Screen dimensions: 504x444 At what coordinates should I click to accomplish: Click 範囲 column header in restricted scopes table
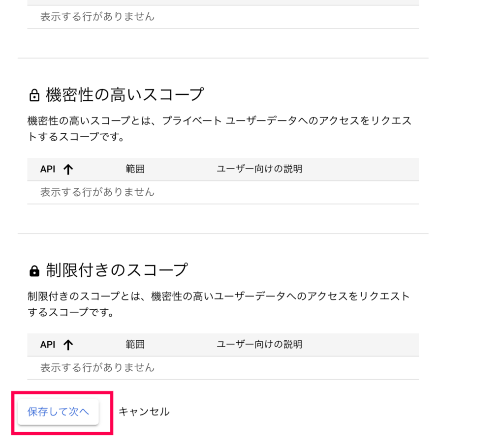coord(135,345)
